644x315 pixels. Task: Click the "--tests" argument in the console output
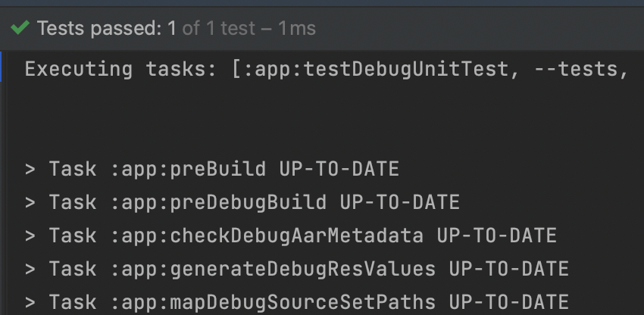click(575, 69)
